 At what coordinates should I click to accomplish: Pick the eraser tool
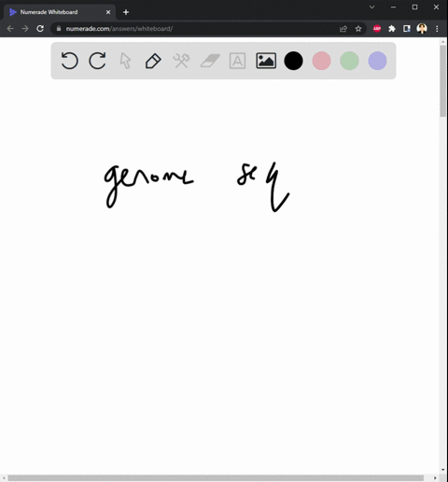pos(210,61)
